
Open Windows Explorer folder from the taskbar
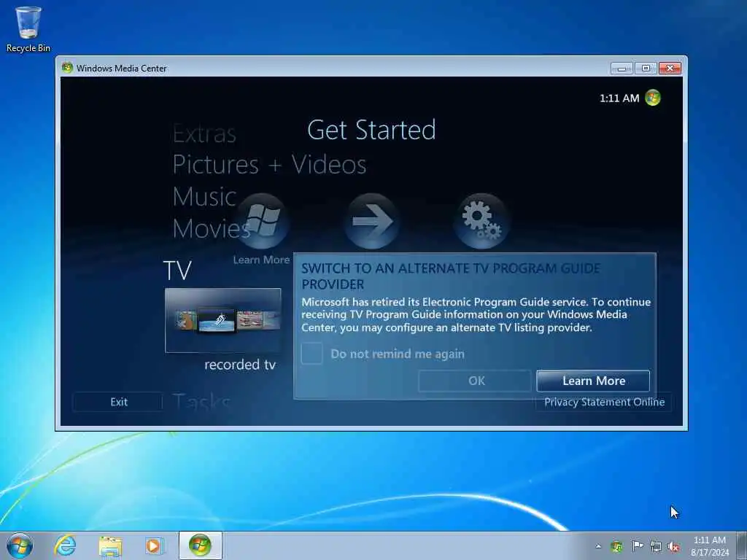(x=110, y=546)
